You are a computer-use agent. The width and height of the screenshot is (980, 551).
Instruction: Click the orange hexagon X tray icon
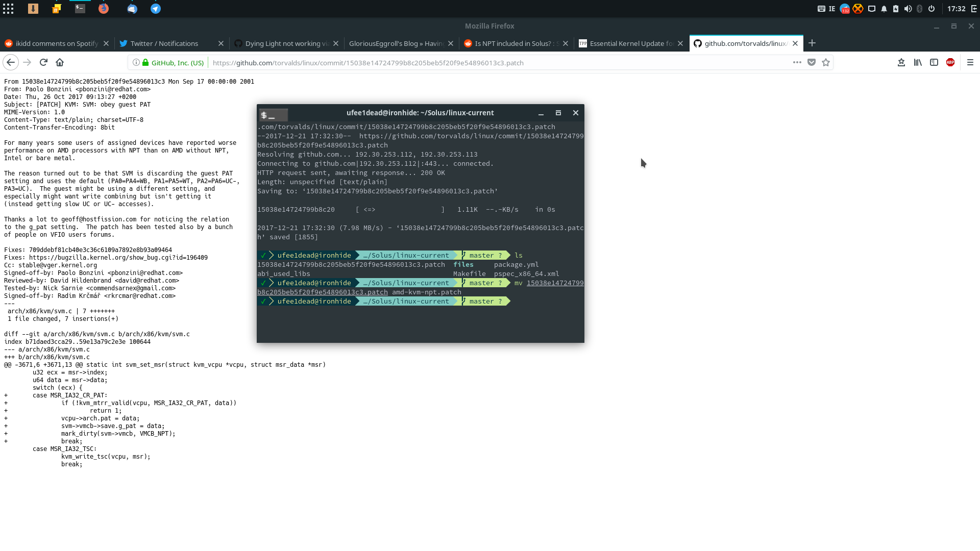point(858,9)
